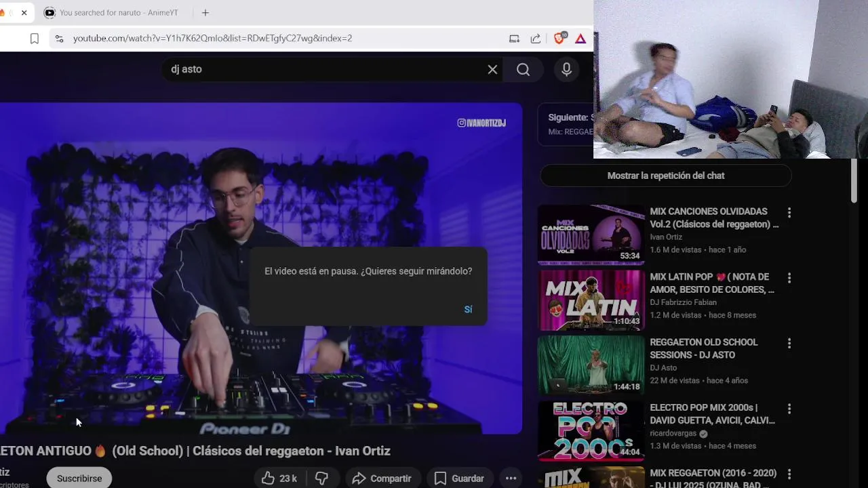Open options menu for Mix Canciones Olvidadas
This screenshot has width=868, height=488.
[789, 213]
